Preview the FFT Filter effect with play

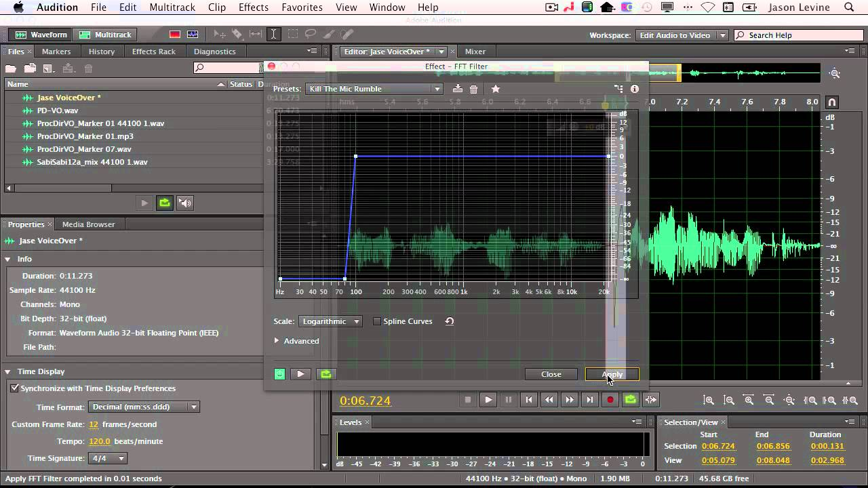300,373
